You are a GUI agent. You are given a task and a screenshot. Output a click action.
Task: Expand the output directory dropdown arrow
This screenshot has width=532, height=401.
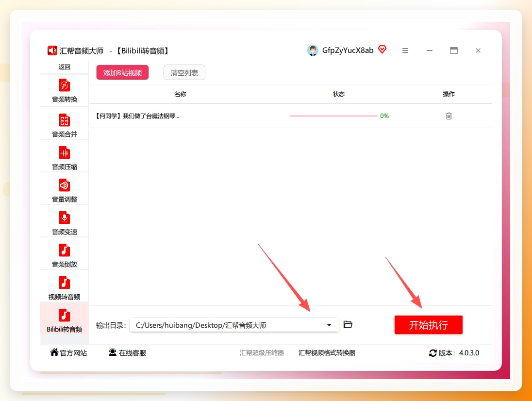coord(329,325)
